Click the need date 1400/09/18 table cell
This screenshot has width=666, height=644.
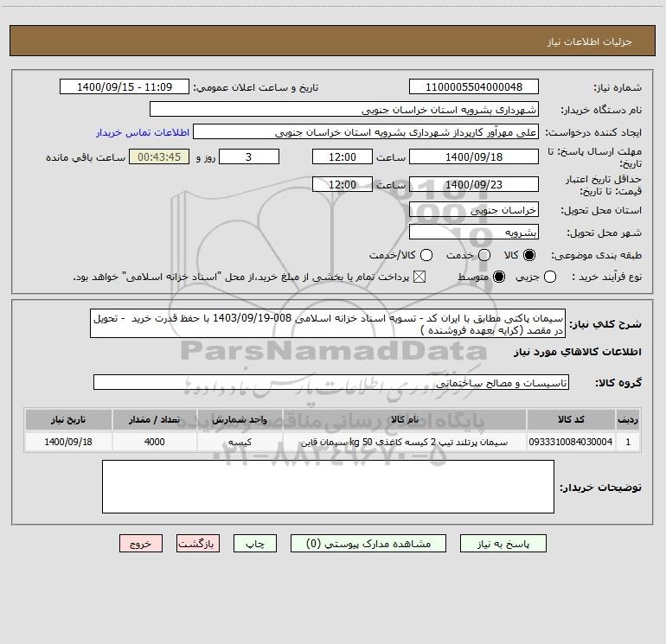click(68, 442)
